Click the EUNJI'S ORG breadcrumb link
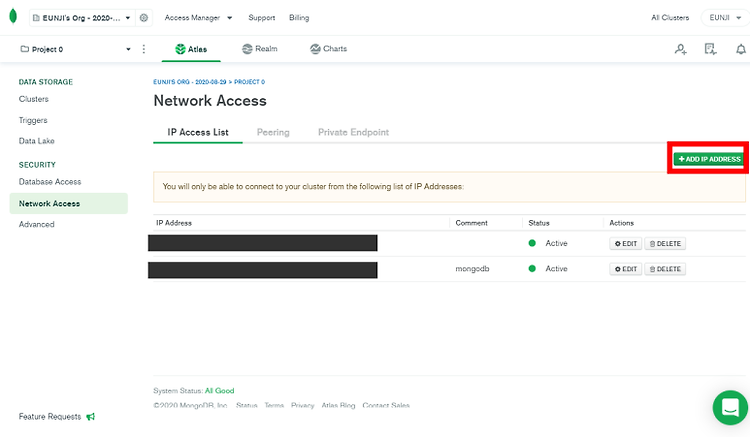 pyautogui.click(x=189, y=82)
